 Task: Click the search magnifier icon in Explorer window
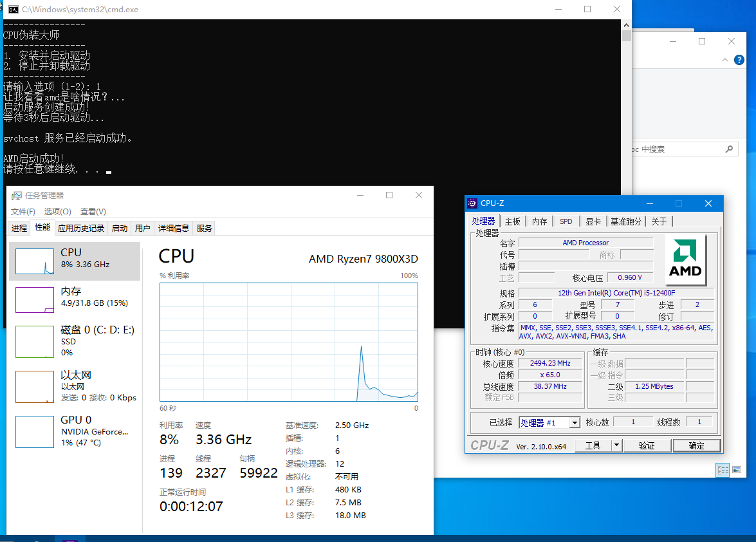click(x=729, y=149)
